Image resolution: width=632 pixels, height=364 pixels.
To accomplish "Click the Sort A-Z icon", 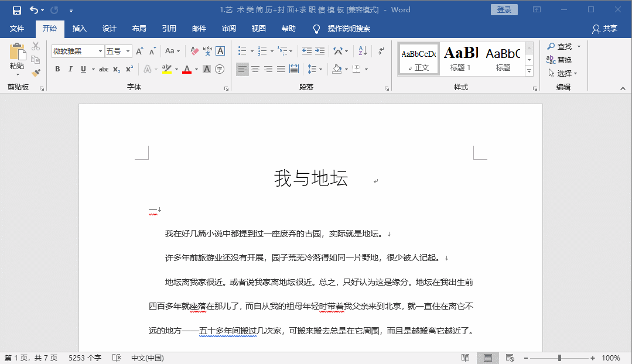I will click(x=362, y=51).
